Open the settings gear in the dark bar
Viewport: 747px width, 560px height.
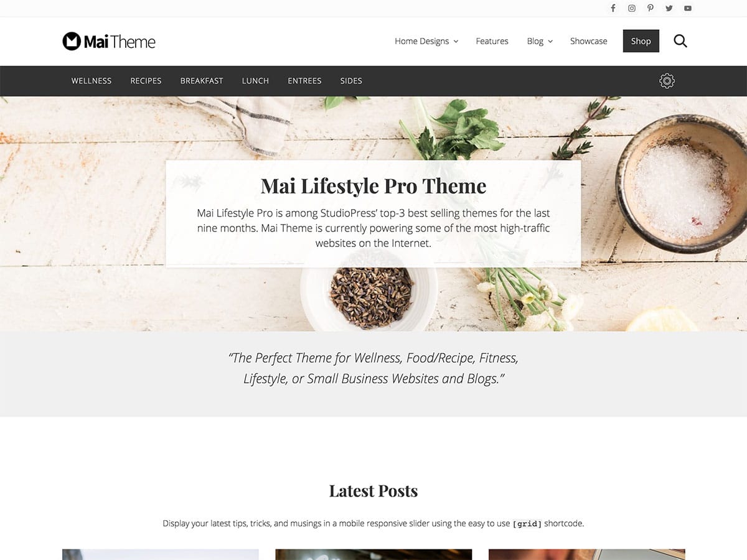pyautogui.click(x=667, y=81)
